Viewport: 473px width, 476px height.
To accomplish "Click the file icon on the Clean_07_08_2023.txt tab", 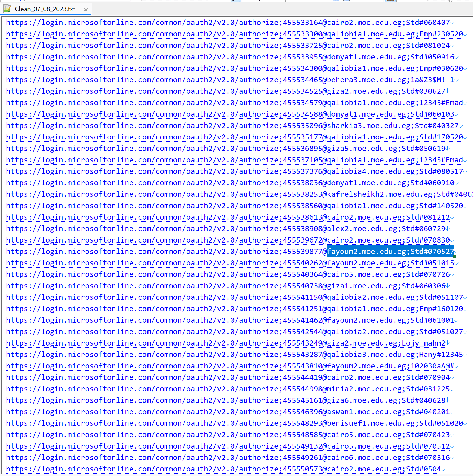I will click(7, 9).
